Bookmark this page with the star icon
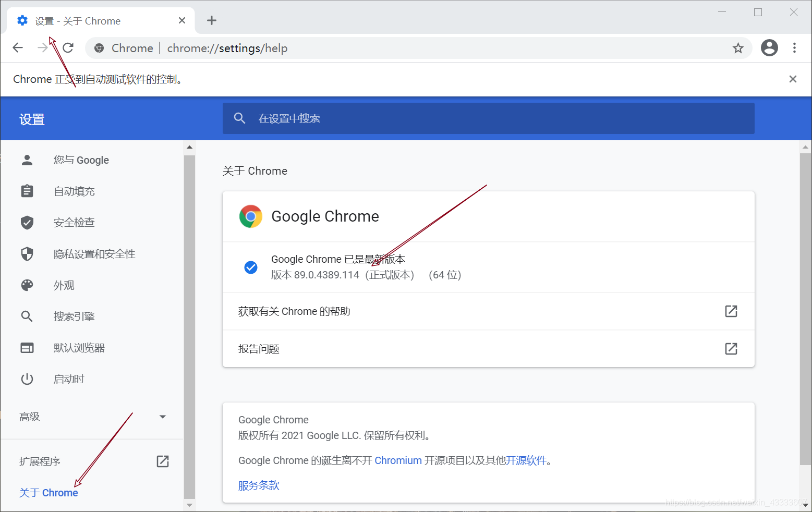This screenshot has width=812, height=512. pos(738,48)
